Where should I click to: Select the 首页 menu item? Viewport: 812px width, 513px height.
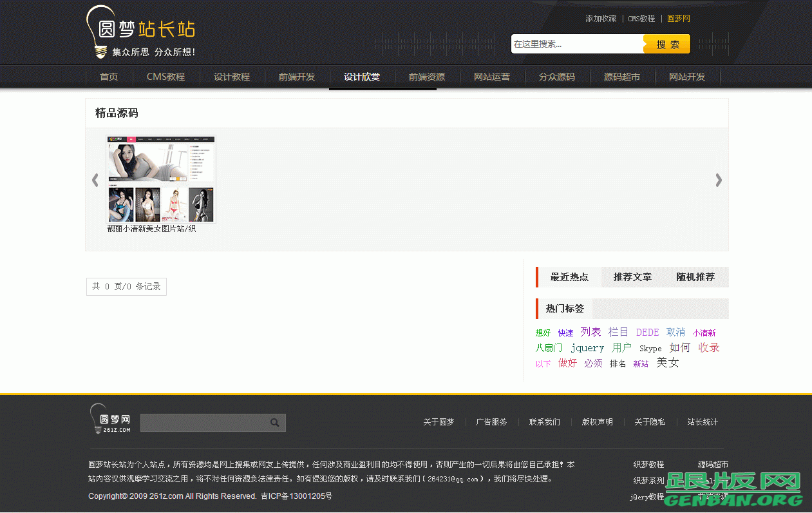(x=108, y=77)
